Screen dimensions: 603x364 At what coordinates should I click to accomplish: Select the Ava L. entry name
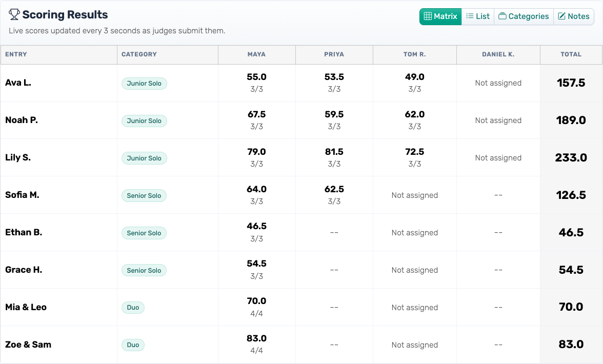tap(18, 83)
